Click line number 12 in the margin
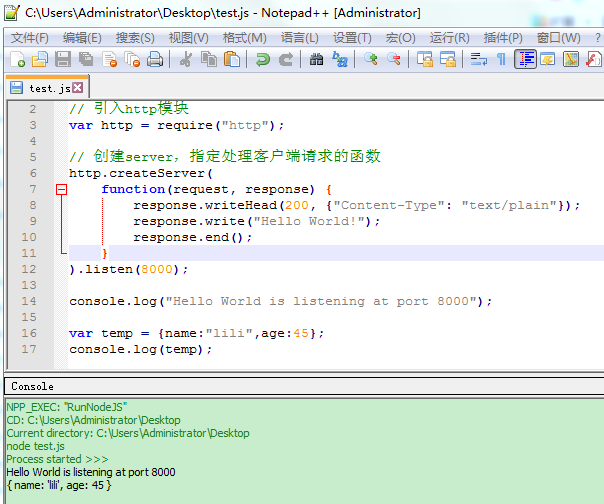This screenshot has width=604, height=504. pos(29,269)
